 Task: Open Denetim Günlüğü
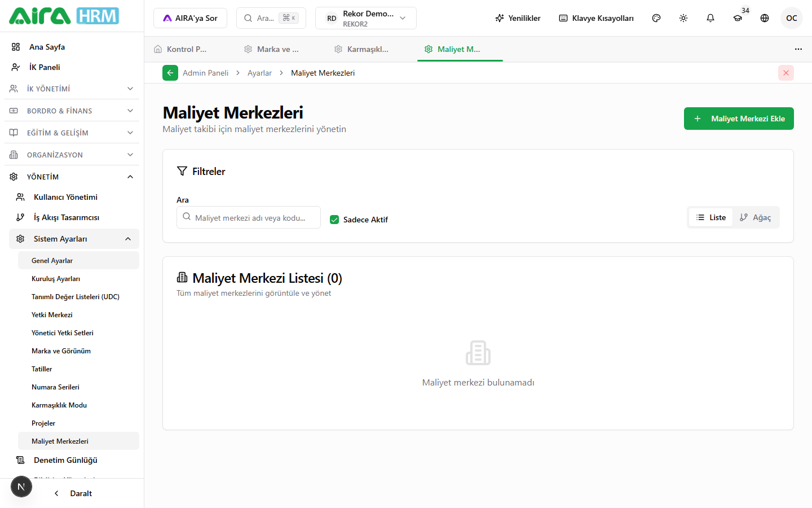(x=74, y=460)
